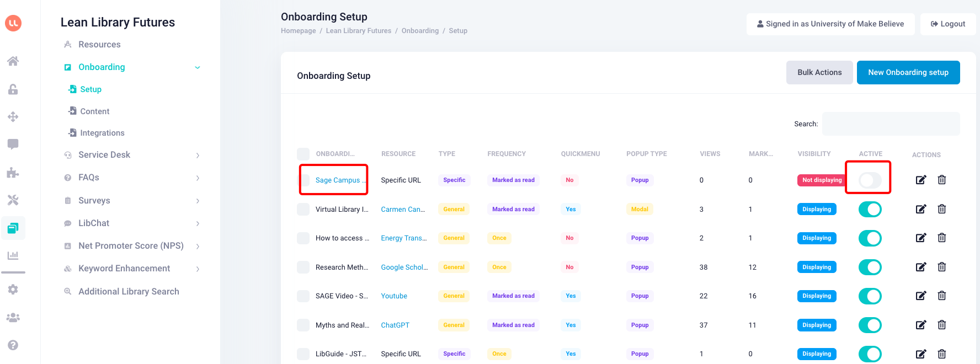Open the Onboarding sidebar section label
The image size is (980, 364).
point(102,67)
